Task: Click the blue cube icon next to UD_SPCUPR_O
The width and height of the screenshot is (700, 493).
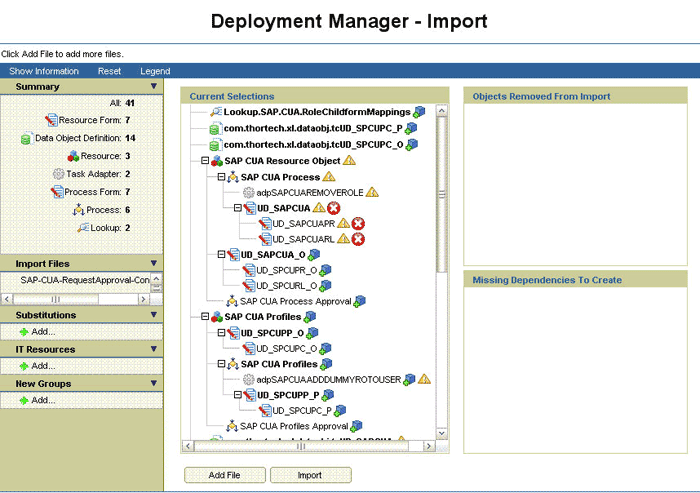Action: pyautogui.click(x=325, y=270)
